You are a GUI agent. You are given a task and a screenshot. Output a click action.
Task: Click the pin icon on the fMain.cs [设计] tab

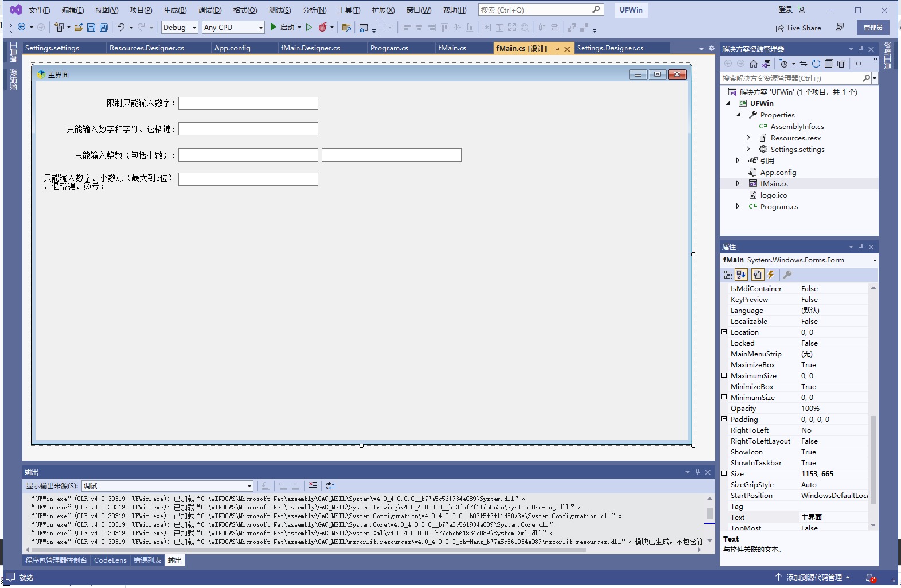point(556,49)
